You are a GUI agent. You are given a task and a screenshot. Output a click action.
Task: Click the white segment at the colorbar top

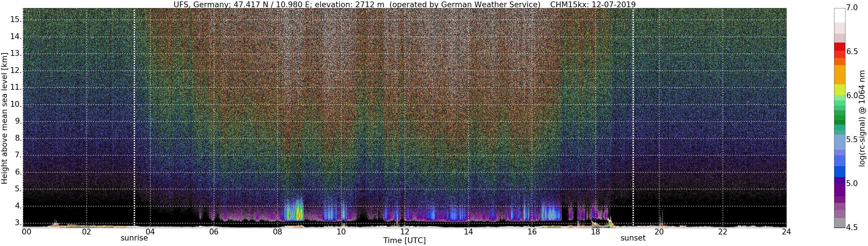(x=840, y=15)
